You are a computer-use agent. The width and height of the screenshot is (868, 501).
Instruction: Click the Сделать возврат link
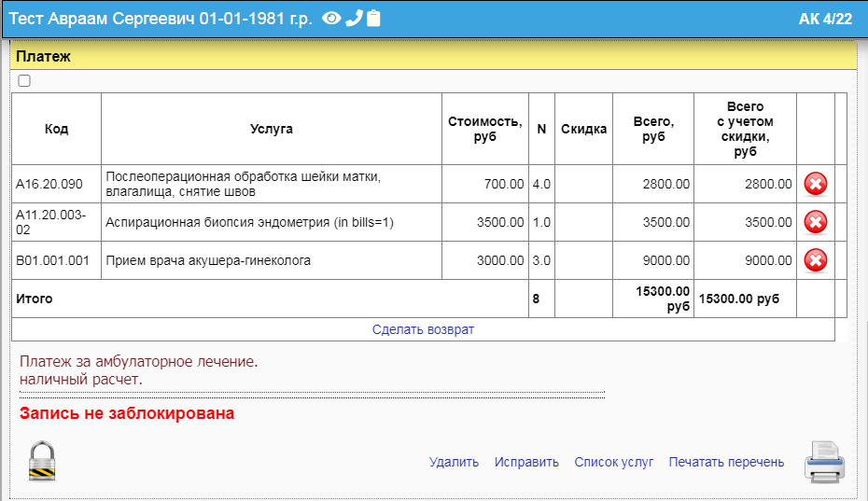423,329
